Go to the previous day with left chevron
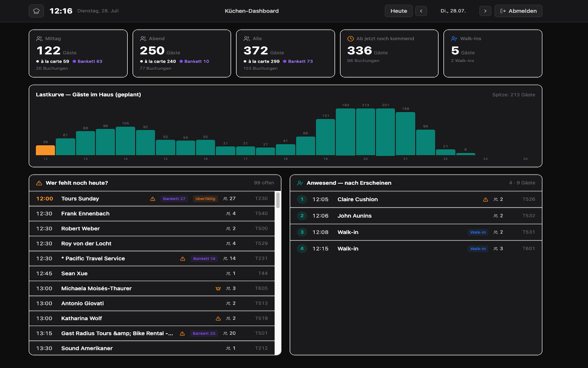The image size is (588, 368). pos(421,11)
